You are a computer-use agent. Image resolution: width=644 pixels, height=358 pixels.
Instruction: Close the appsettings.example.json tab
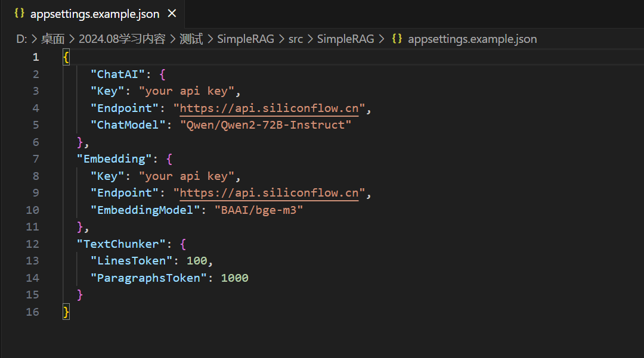pyautogui.click(x=172, y=14)
